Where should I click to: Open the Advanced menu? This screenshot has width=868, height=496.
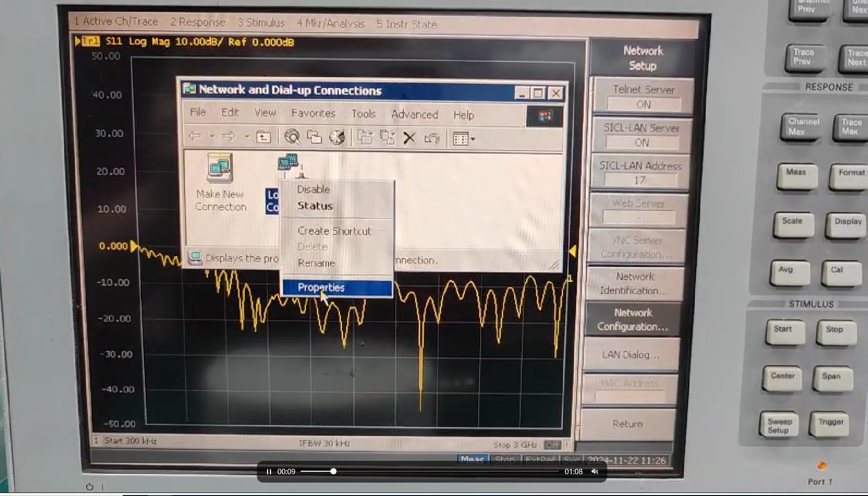414,114
